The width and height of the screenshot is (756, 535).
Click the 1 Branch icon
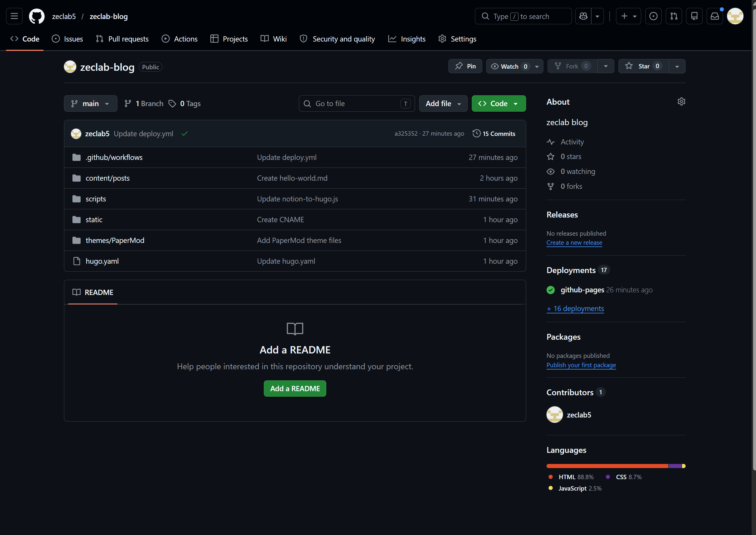tap(128, 103)
